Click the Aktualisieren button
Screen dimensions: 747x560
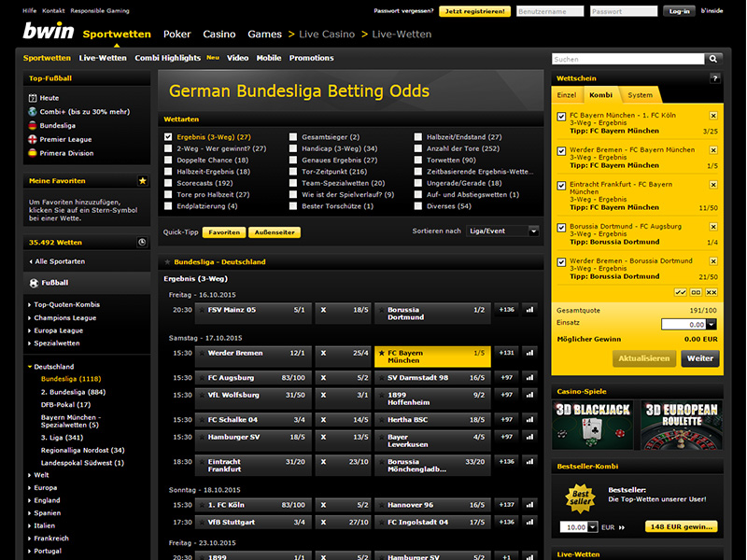pos(644,358)
